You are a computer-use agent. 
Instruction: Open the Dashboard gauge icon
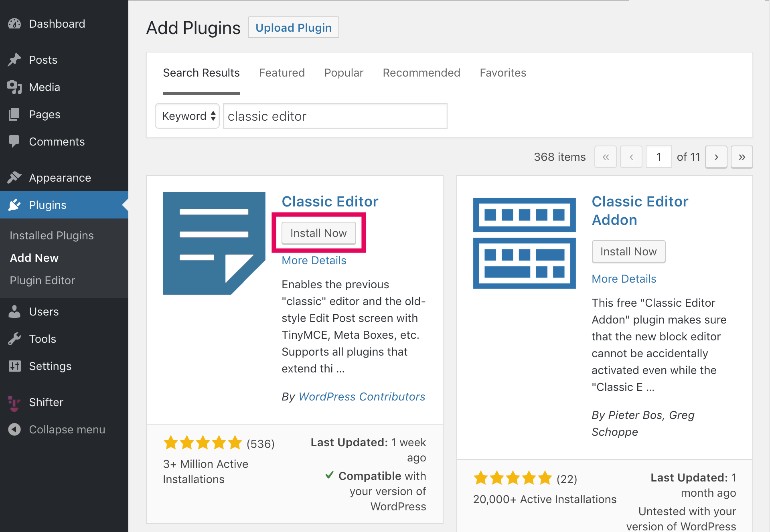point(14,24)
